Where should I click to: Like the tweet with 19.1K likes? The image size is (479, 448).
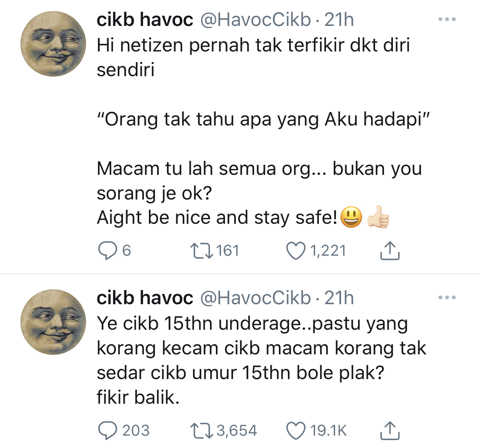point(296,430)
